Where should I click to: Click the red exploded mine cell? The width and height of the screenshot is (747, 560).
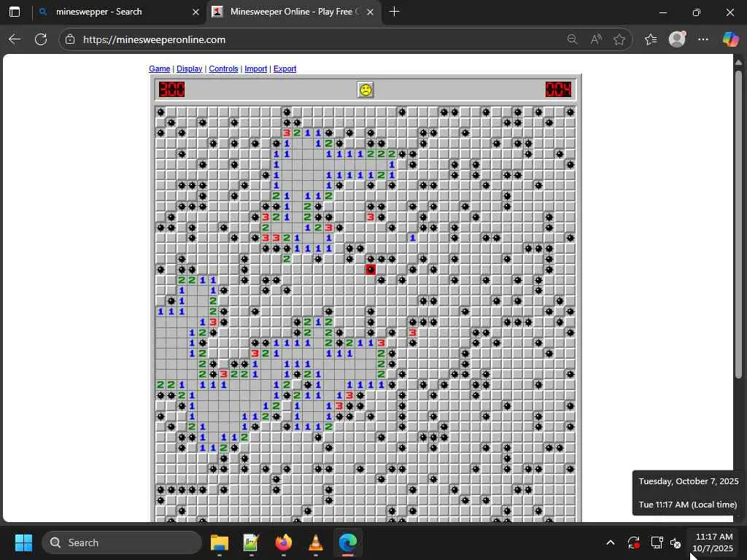click(x=371, y=270)
